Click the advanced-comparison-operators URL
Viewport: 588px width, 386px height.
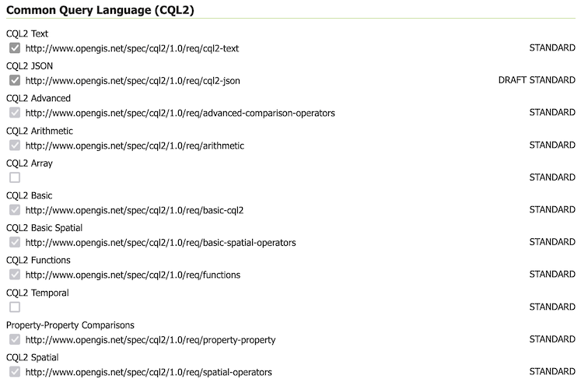[x=180, y=113]
